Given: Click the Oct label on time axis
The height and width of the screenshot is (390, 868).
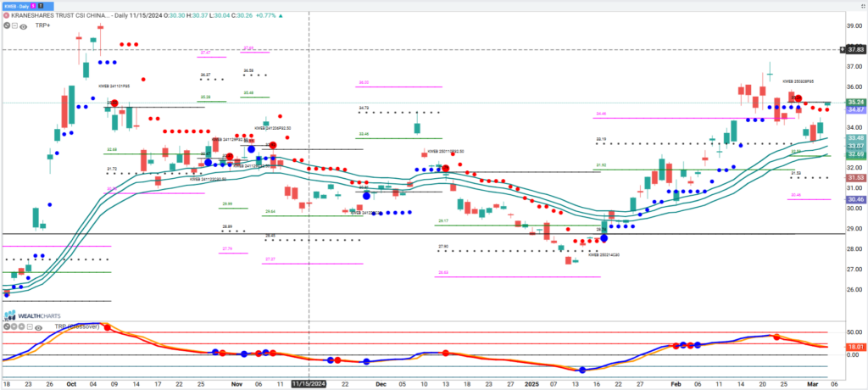Looking at the screenshot, I should [x=71, y=383].
